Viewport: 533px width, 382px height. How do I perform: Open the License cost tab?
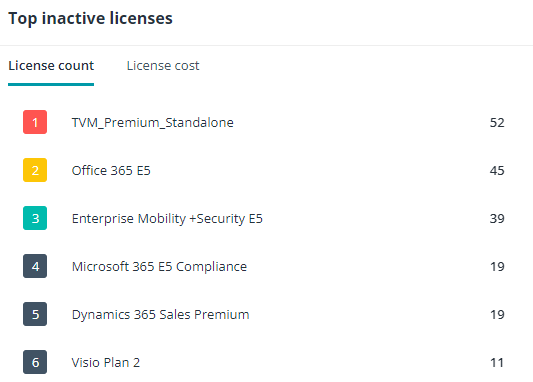[163, 66]
